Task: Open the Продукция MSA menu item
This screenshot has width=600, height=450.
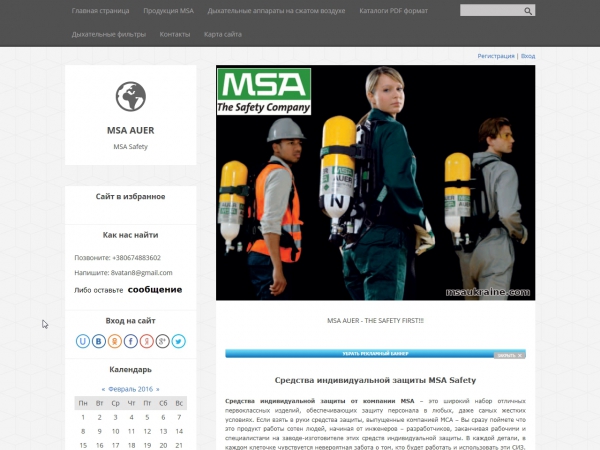Action: point(168,11)
